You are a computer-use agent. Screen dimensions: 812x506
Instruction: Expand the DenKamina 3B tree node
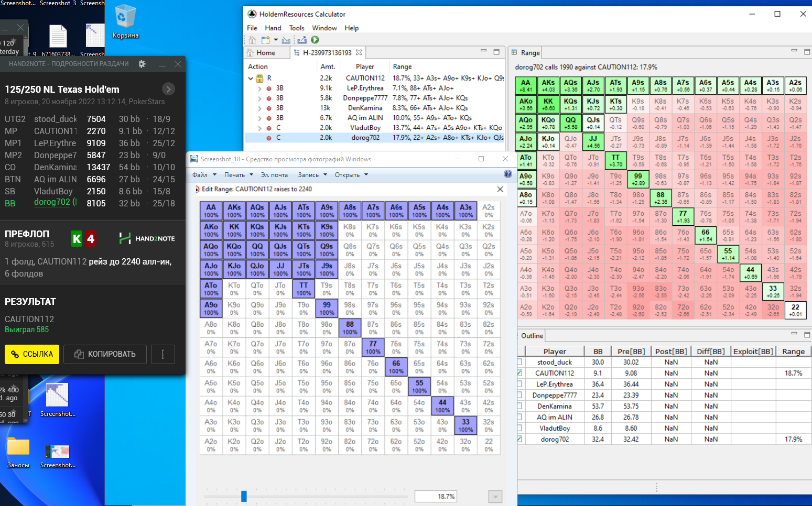pos(259,108)
